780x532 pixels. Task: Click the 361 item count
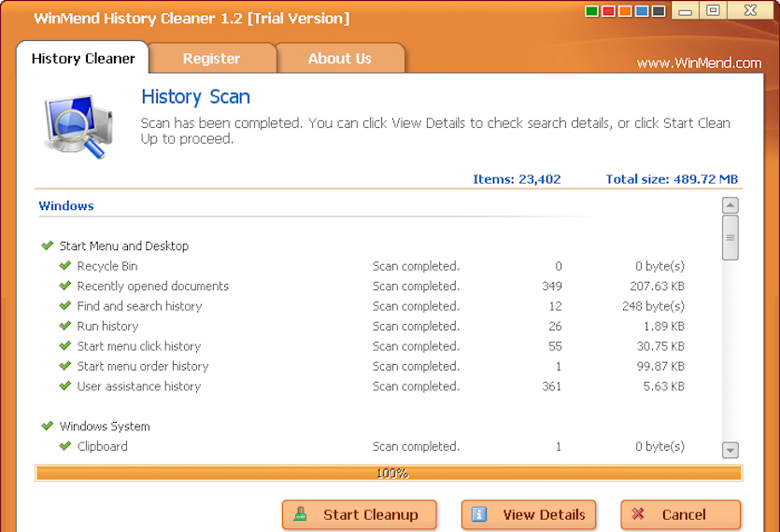coord(552,386)
